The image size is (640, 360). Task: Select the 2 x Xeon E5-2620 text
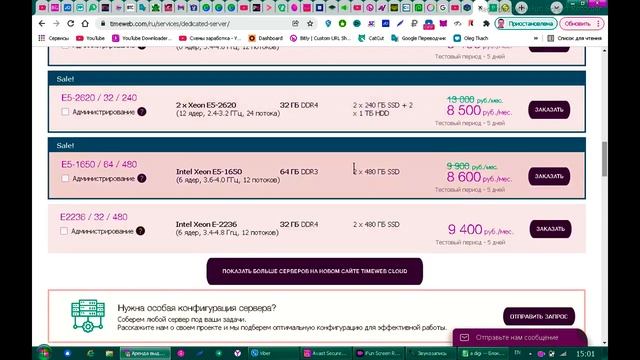(206, 105)
